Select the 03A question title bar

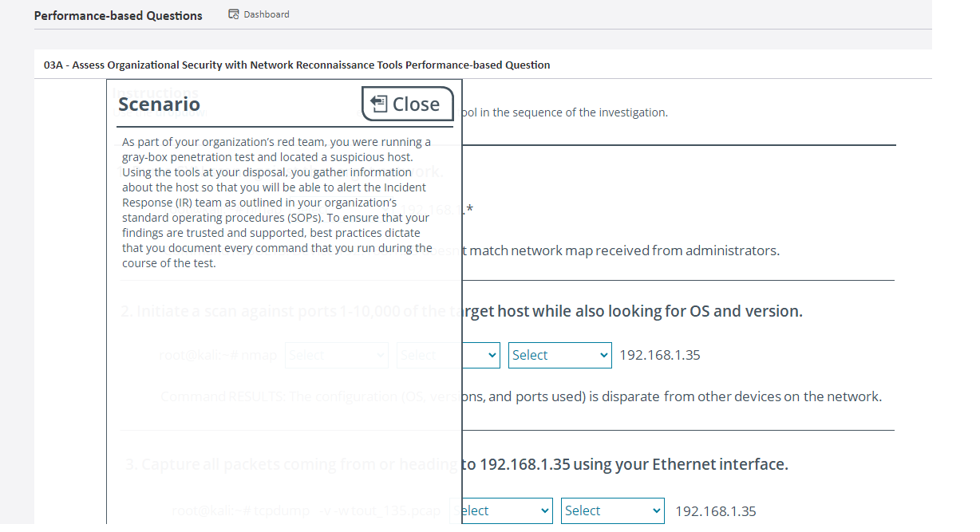tap(297, 65)
